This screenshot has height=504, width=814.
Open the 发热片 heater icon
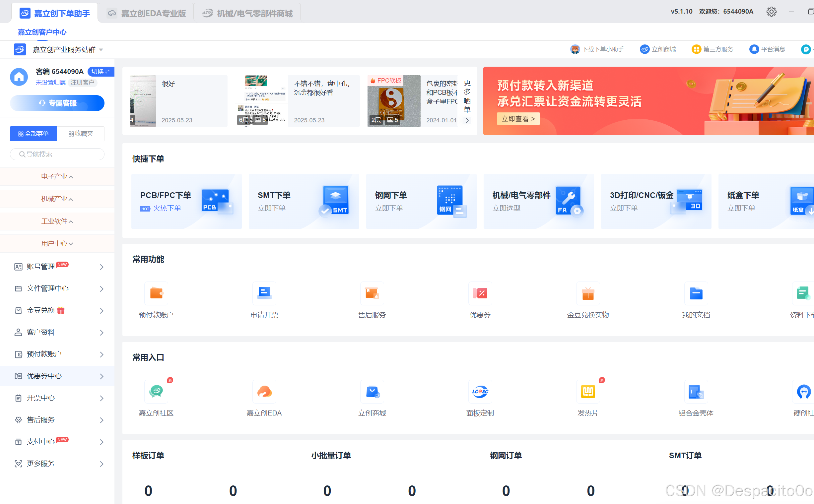click(x=587, y=391)
